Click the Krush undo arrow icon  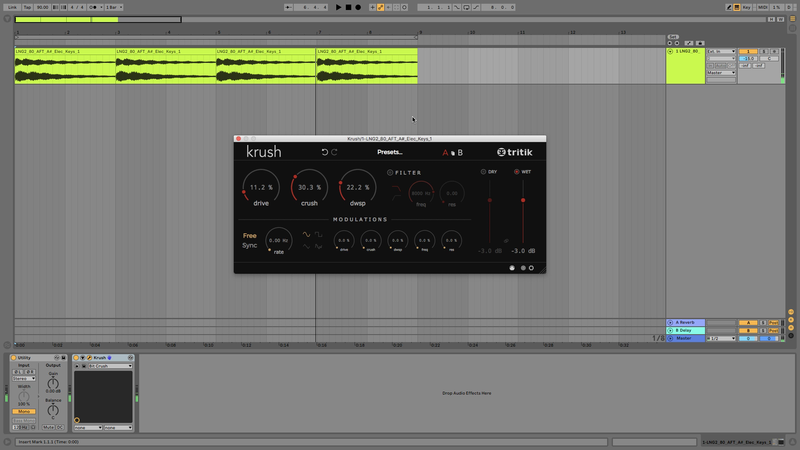[x=324, y=152]
